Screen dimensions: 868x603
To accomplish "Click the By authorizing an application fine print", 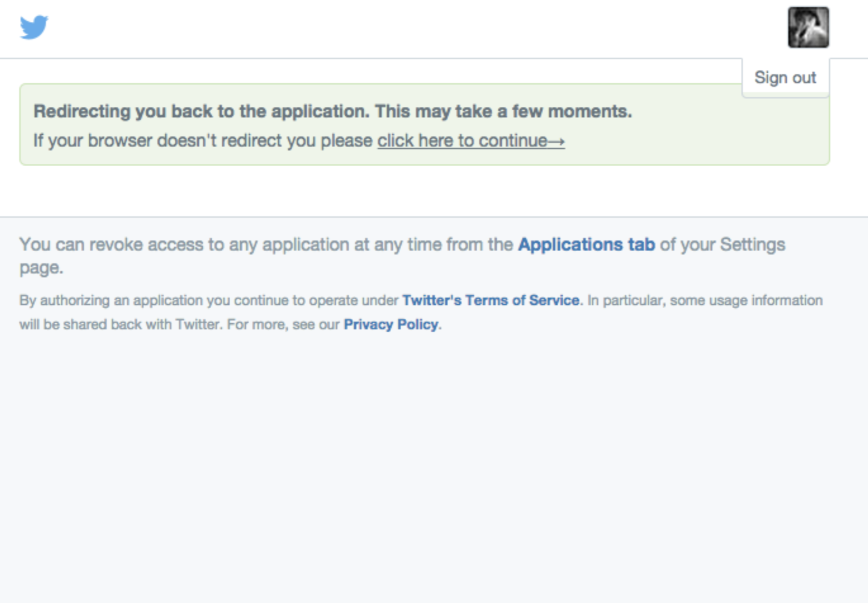I will 208,300.
